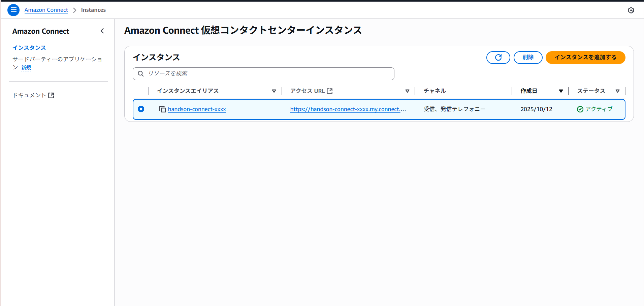Screen dimensions: 644x306
Task: Click the 2025/10/12 creation date cell
Action: click(x=536, y=109)
